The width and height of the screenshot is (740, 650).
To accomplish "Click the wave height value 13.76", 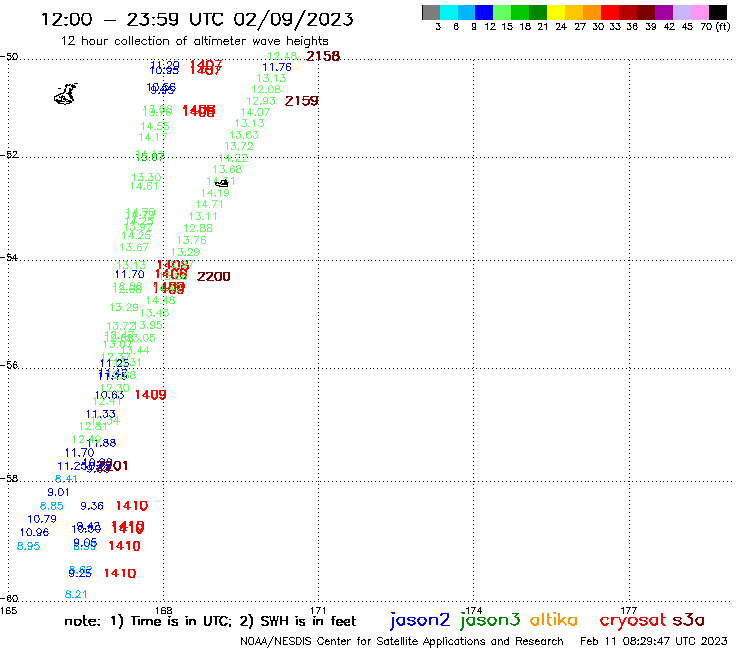I will 192,240.
